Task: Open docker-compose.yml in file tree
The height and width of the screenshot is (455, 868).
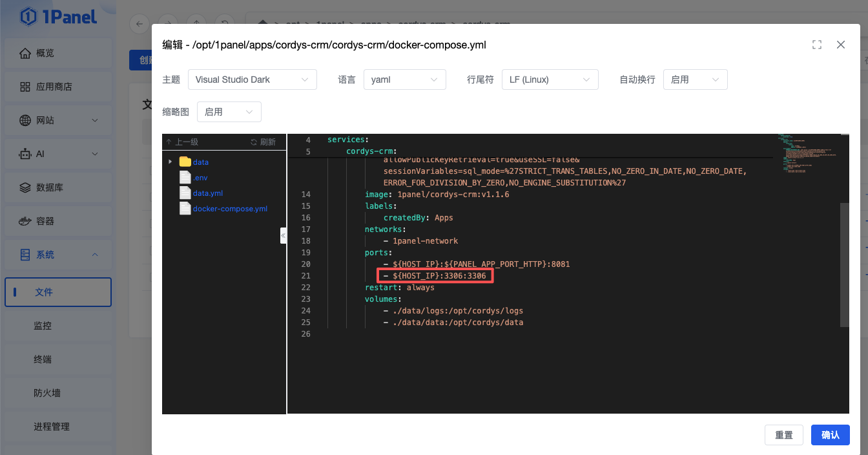Action: point(230,209)
